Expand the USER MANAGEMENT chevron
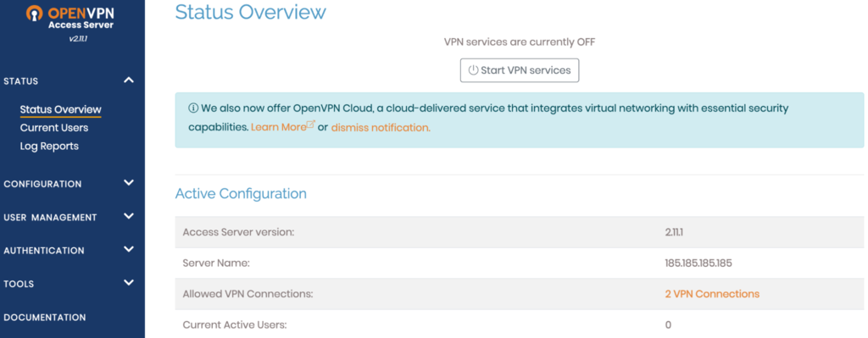This screenshot has width=868, height=338. tap(129, 216)
